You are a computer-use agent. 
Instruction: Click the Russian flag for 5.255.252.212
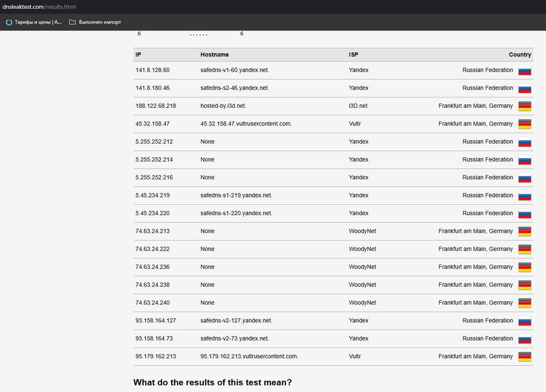[x=525, y=142]
